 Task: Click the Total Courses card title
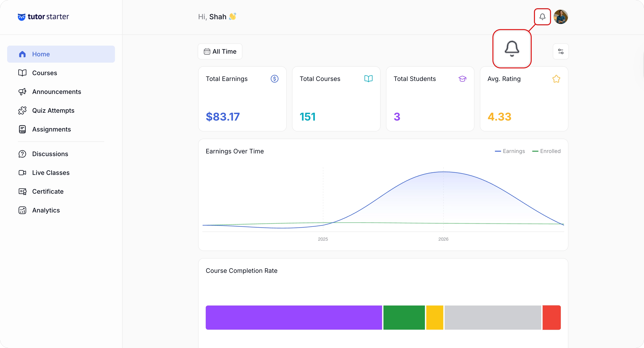[320, 79]
